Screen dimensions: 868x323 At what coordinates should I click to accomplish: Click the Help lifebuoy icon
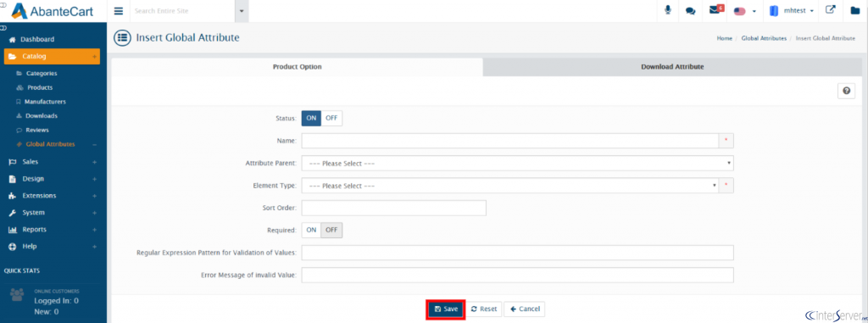pyautogui.click(x=12, y=247)
